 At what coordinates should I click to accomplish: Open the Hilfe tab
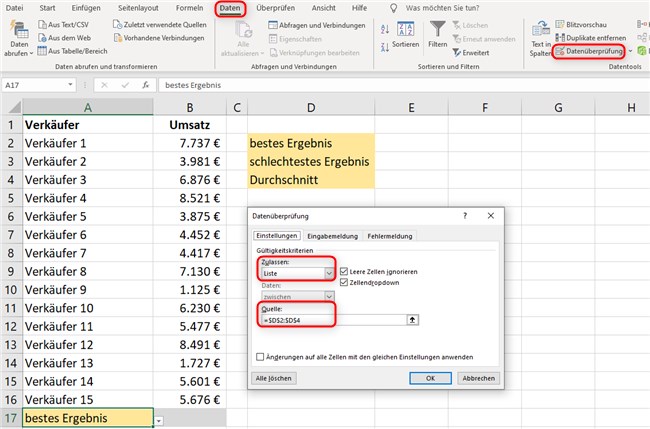pos(359,8)
